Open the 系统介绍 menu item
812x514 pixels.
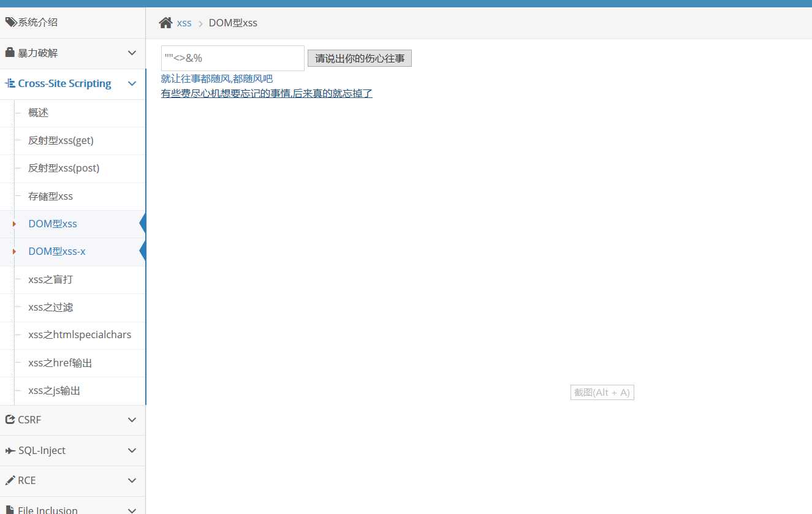coord(73,23)
